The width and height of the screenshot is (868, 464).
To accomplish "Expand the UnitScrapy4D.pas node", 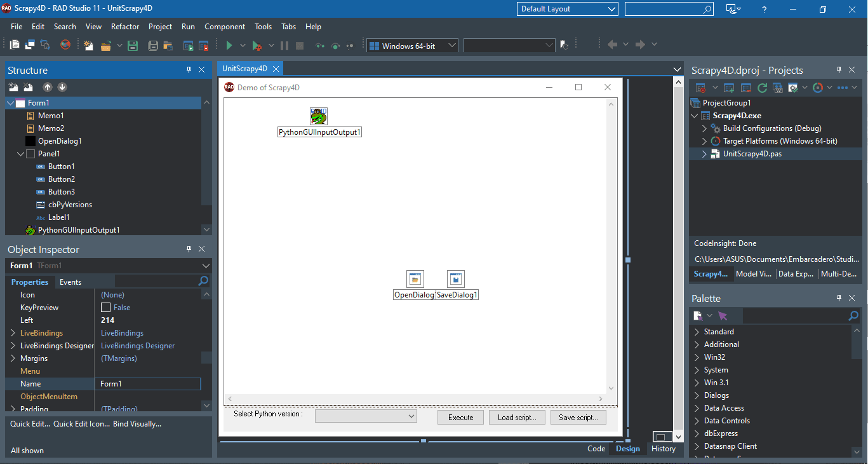I will (704, 154).
